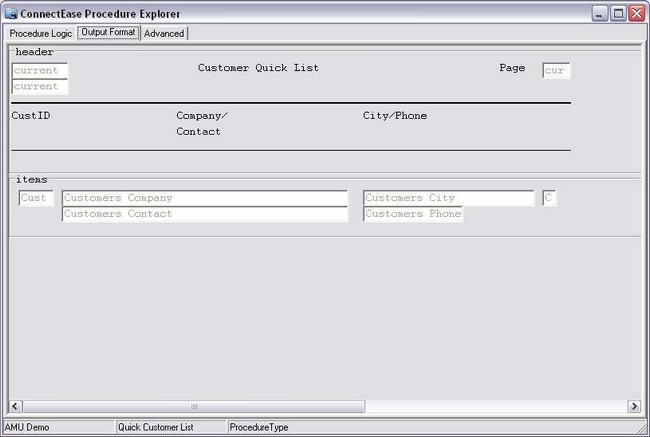Click the Customer Quick List title text

pyautogui.click(x=258, y=68)
